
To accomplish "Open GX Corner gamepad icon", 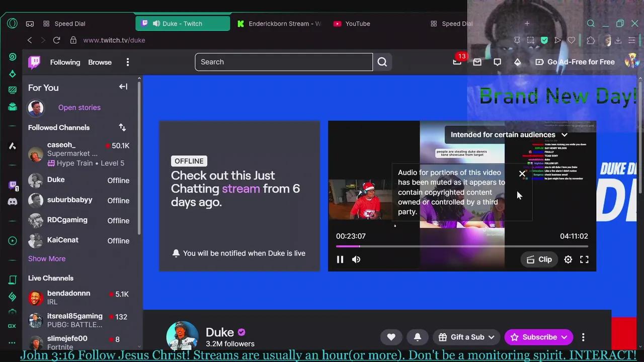I will coord(30,24).
